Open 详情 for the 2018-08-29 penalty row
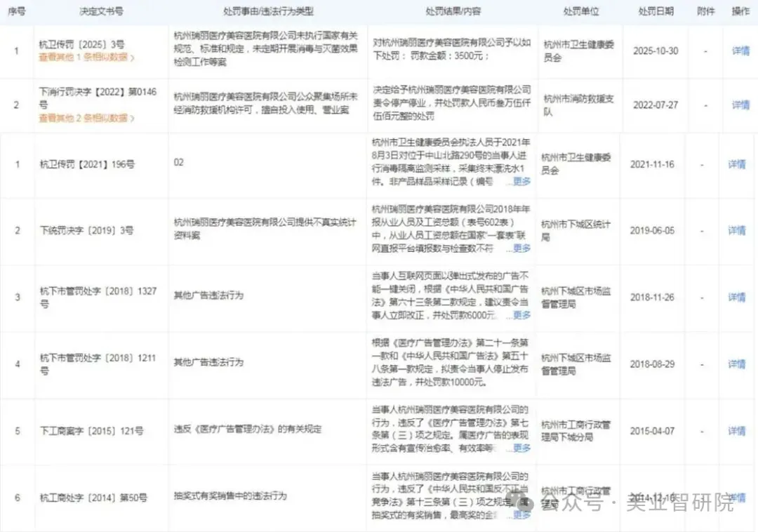This screenshot has height=532, width=758. tap(737, 364)
